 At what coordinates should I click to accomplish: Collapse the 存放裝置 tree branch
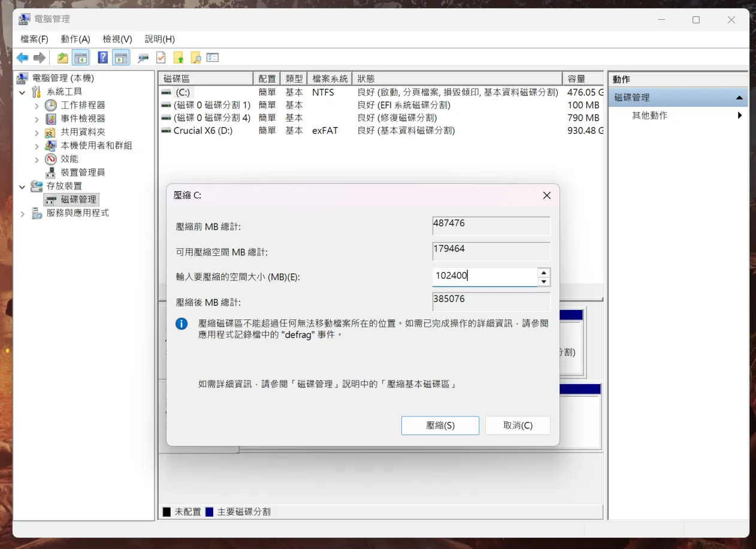click(22, 186)
